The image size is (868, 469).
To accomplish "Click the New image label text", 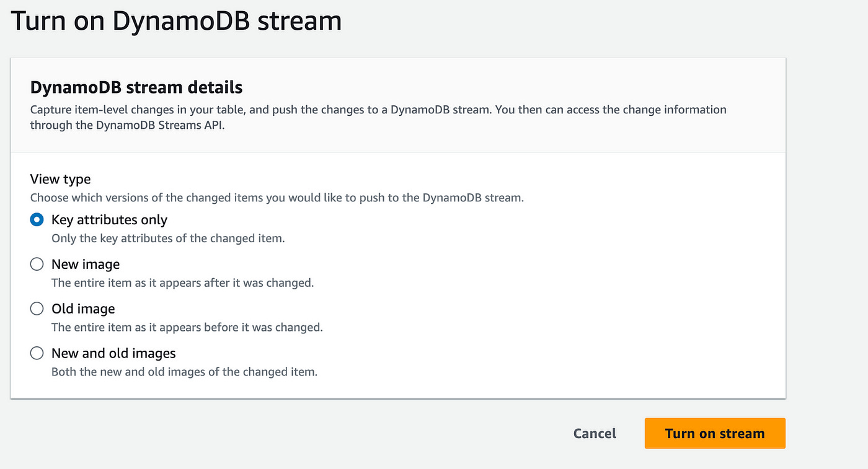I will coord(85,264).
